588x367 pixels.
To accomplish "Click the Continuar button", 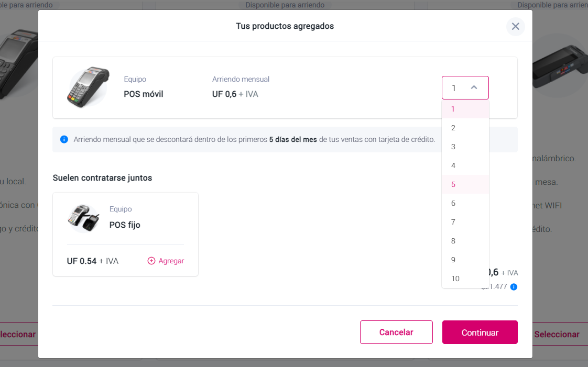I will click(x=480, y=332).
